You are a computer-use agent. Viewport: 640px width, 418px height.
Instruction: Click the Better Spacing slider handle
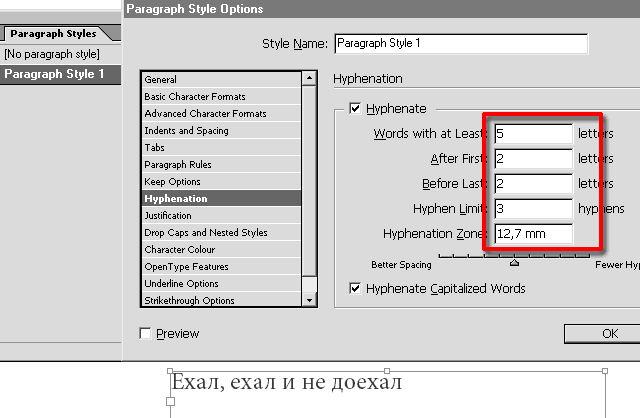pos(514,263)
